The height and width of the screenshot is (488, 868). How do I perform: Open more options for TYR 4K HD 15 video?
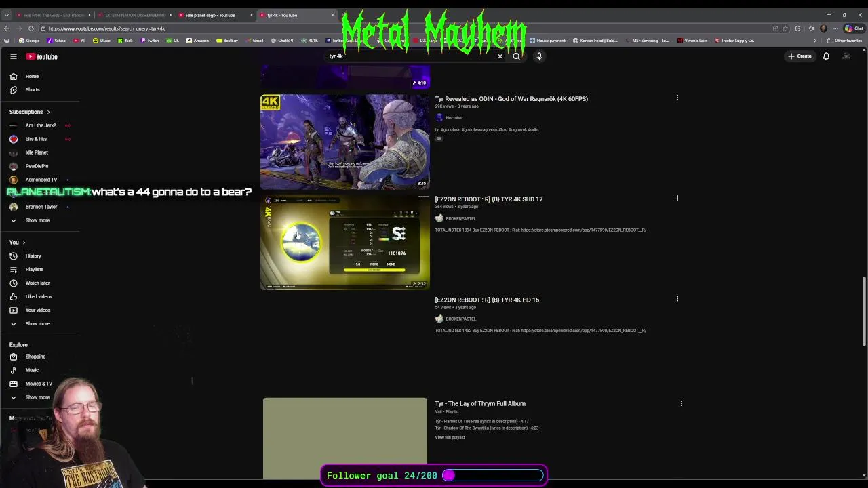[x=677, y=299]
